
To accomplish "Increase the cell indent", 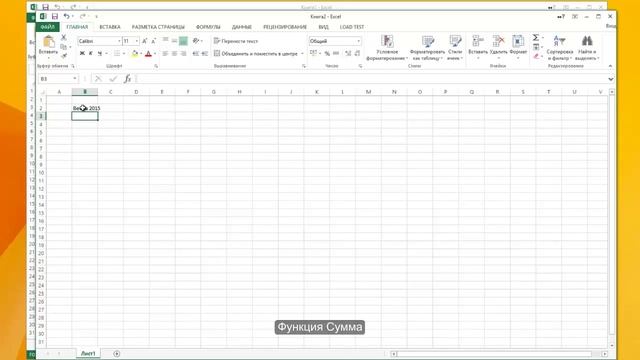I will (205, 53).
